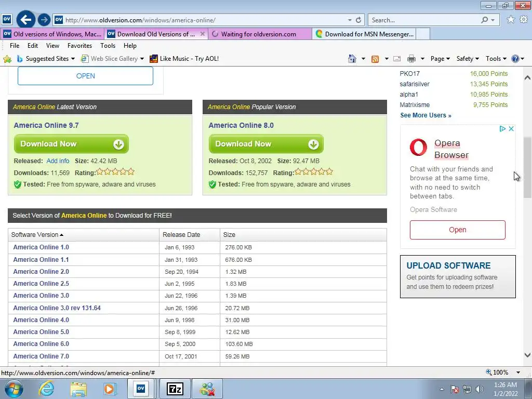Download America Online 8.0 now
Viewport: 532px width, 399px height.
click(266, 144)
